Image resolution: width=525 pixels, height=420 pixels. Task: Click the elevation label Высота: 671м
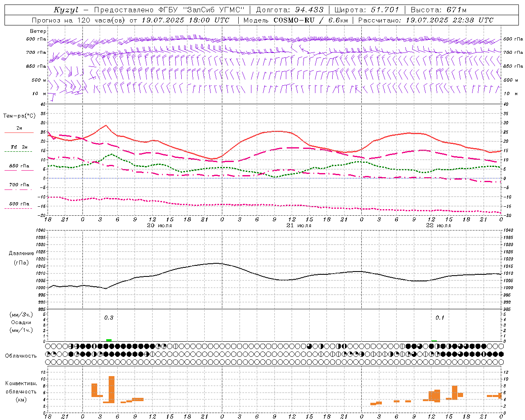pyautogui.click(x=438, y=10)
